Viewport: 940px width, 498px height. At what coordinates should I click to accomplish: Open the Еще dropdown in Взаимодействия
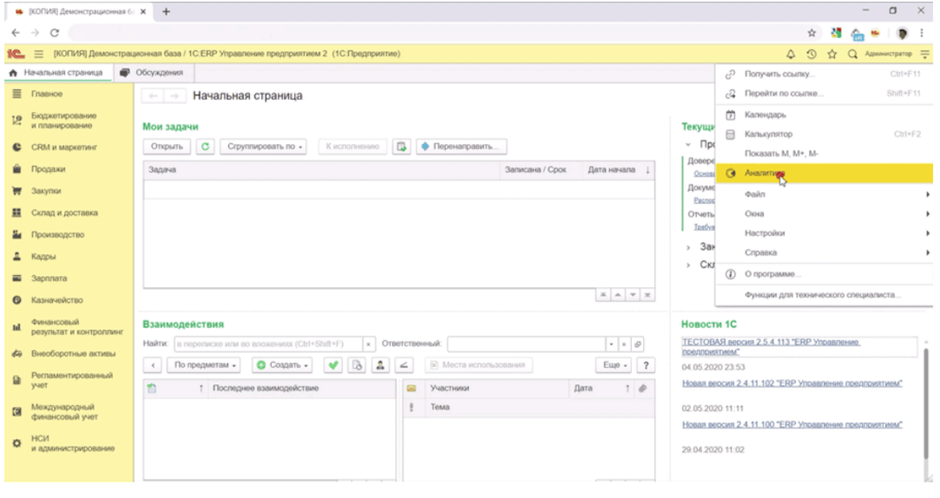click(614, 365)
